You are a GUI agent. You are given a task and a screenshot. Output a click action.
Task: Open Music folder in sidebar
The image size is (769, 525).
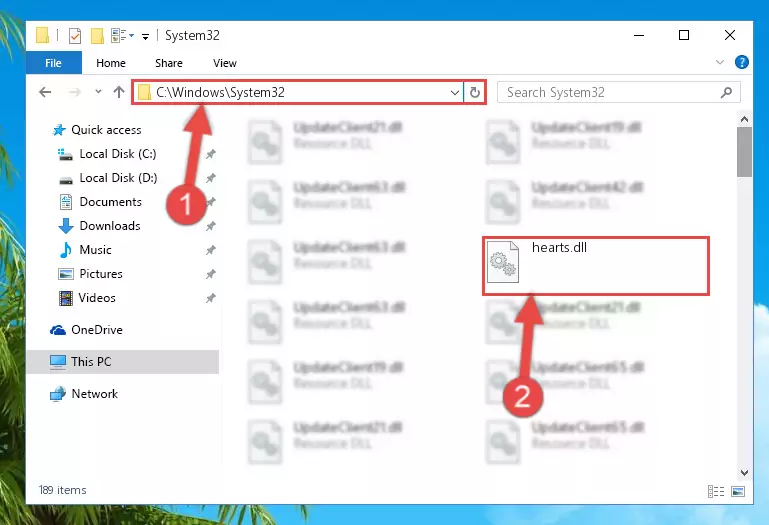click(x=95, y=250)
